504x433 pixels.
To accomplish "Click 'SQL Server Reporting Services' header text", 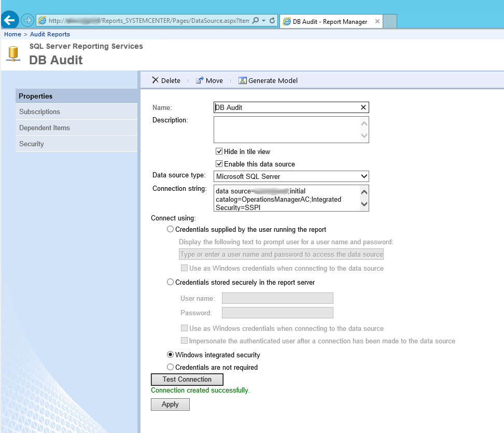I will coord(86,46).
